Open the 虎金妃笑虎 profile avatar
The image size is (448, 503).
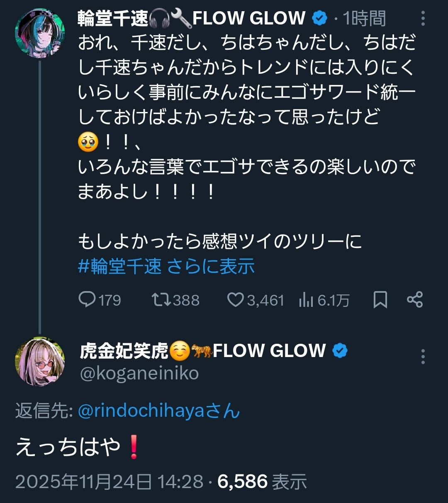click(x=39, y=362)
